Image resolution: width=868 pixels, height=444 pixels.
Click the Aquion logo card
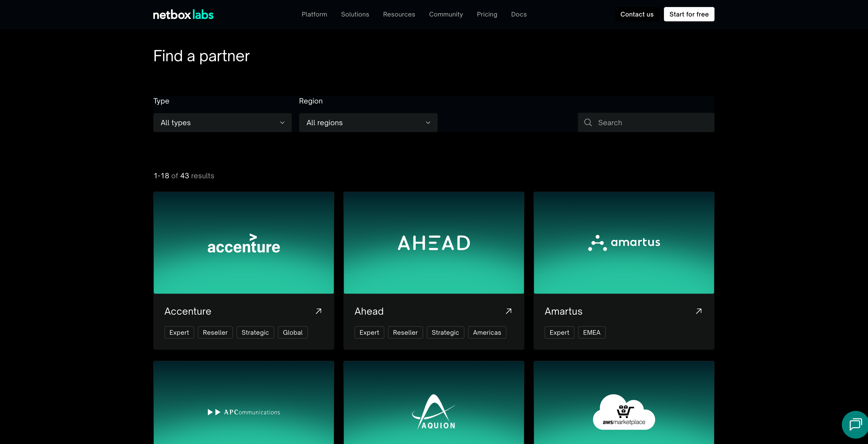pyautogui.click(x=434, y=403)
